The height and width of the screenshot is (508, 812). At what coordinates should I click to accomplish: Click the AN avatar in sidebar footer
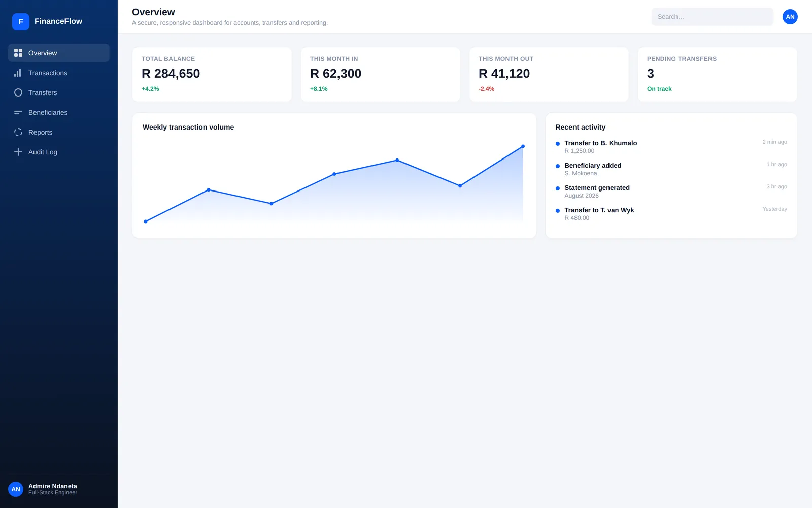[16, 489]
